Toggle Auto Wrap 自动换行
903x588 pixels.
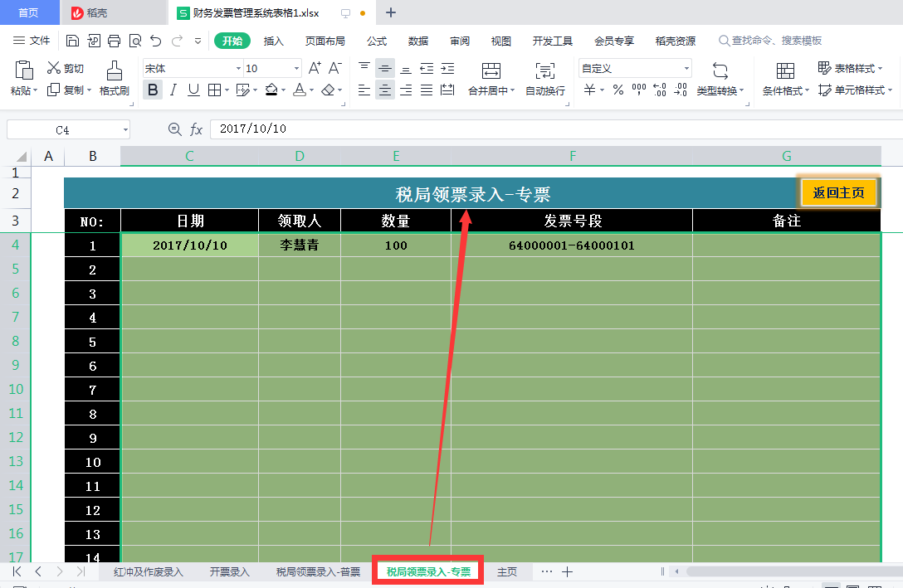(544, 78)
